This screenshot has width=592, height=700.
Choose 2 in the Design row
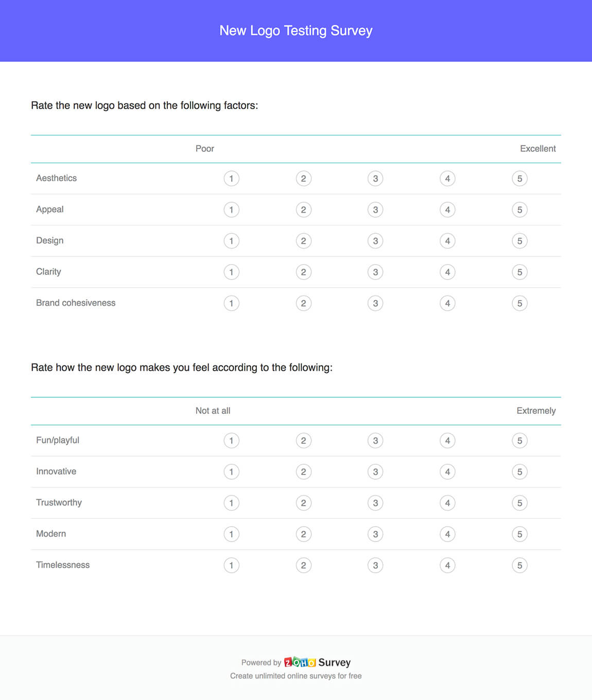303,241
